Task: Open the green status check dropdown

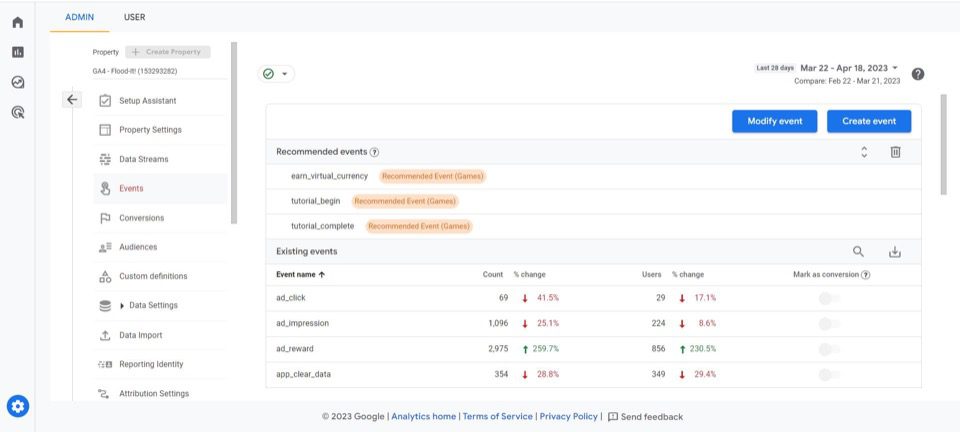Action: [x=276, y=74]
